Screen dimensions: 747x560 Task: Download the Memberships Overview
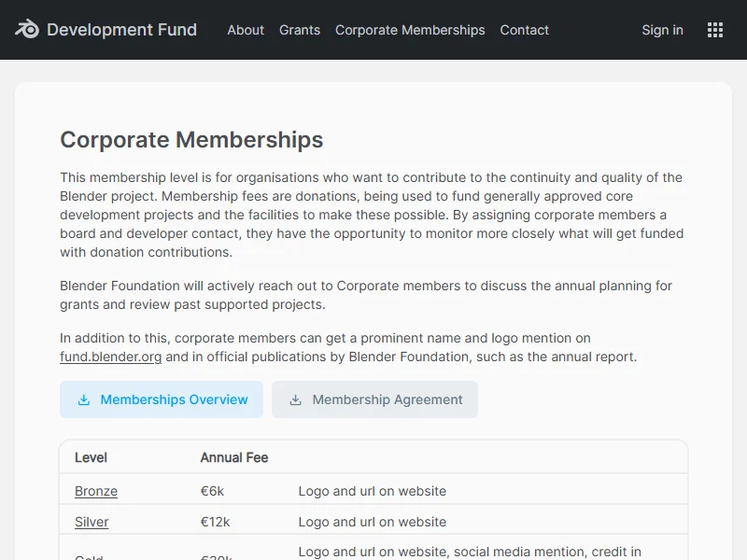[x=174, y=399]
